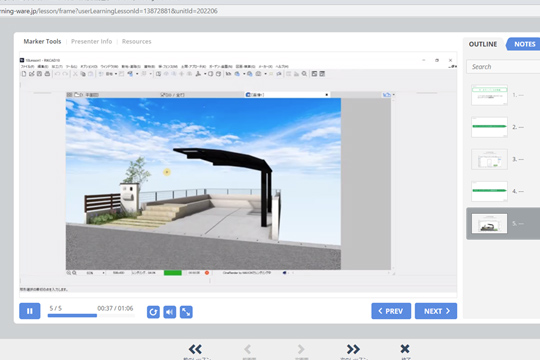Image resolution: width=540 pixels, height=360 pixels.
Task: Click the X exit icon in footer
Action: (405, 349)
